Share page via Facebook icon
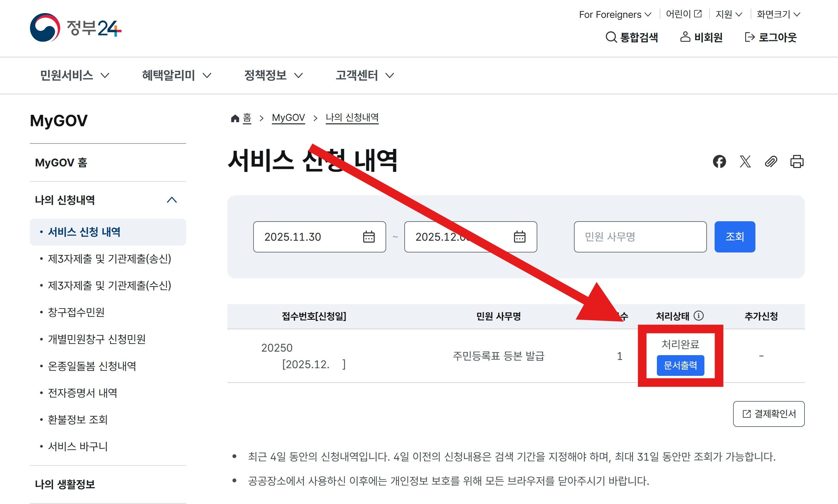Image resolution: width=838 pixels, height=504 pixels. (719, 161)
